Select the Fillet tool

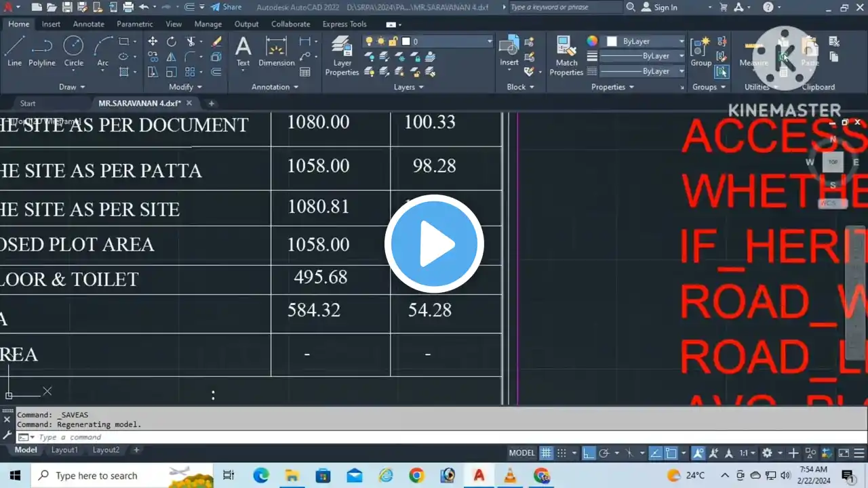[191, 57]
